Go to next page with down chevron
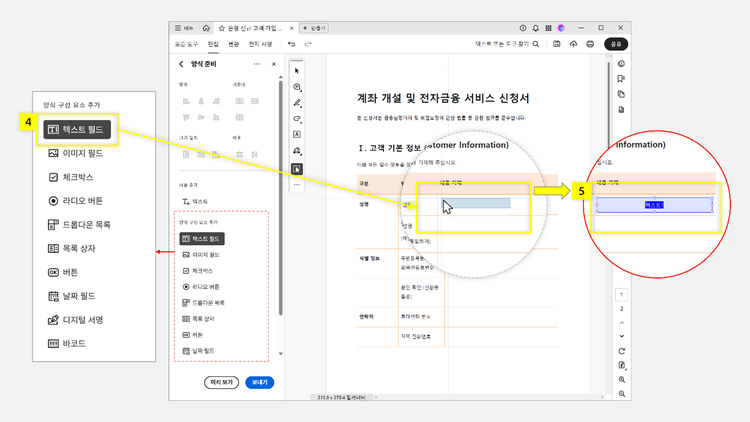The image size is (750, 422). [x=621, y=336]
